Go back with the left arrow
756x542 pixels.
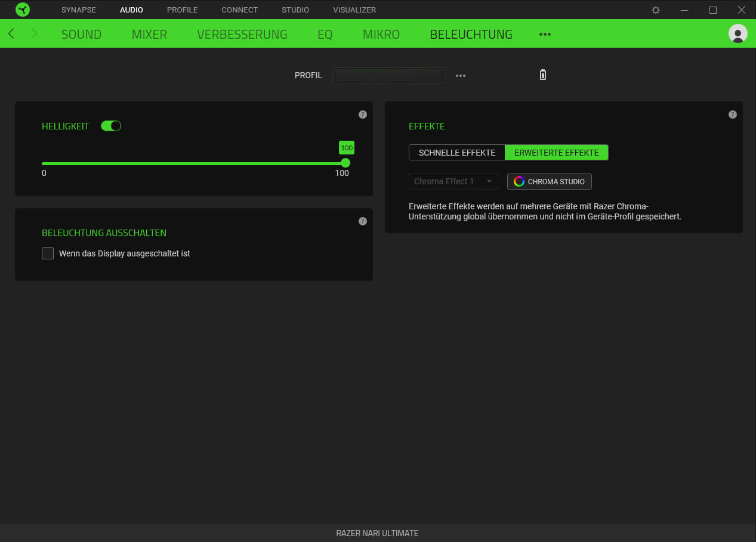click(x=11, y=34)
